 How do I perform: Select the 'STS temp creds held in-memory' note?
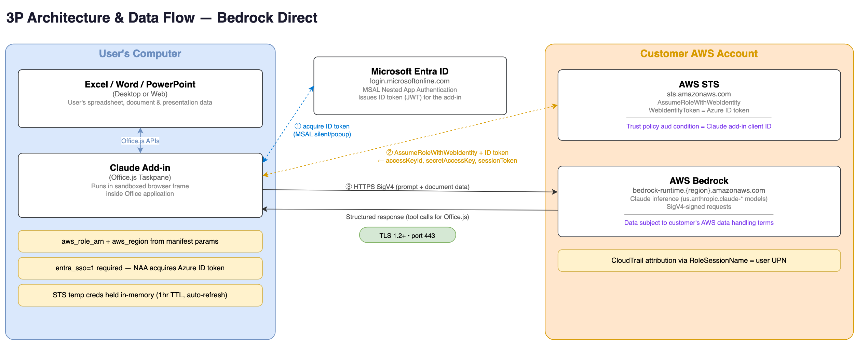(x=140, y=295)
